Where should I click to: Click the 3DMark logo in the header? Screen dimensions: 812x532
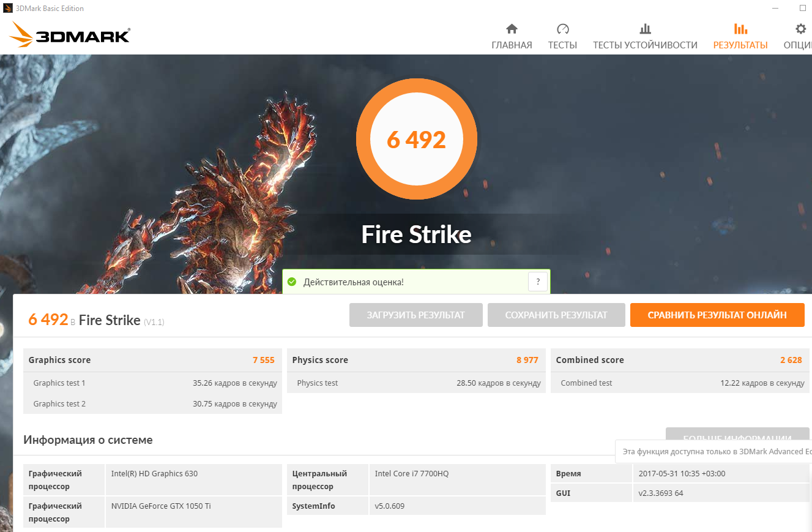point(69,35)
